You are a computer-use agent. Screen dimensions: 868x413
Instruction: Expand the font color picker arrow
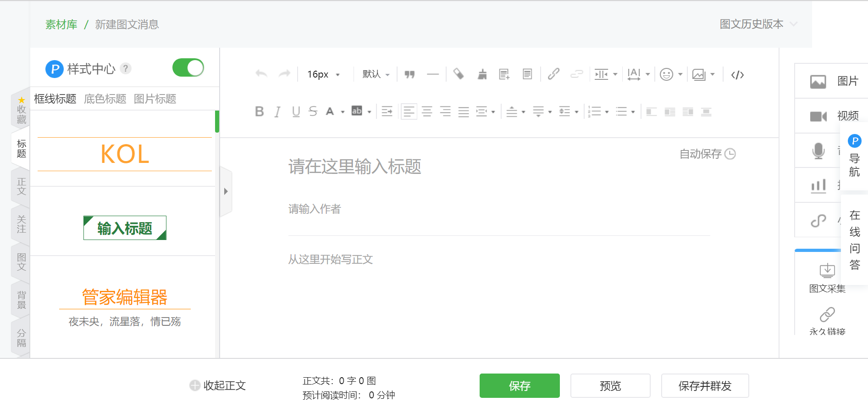click(343, 112)
